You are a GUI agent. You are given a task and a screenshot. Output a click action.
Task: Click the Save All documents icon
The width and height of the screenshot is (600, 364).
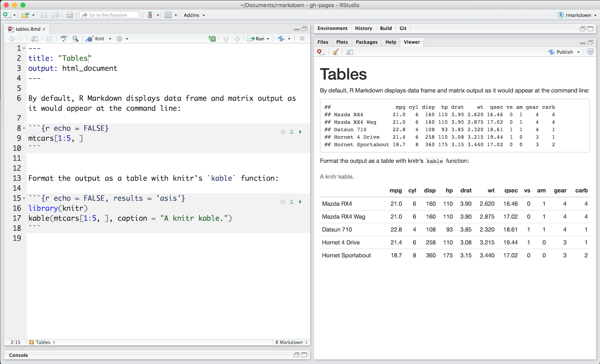click(x=55, y=15)
